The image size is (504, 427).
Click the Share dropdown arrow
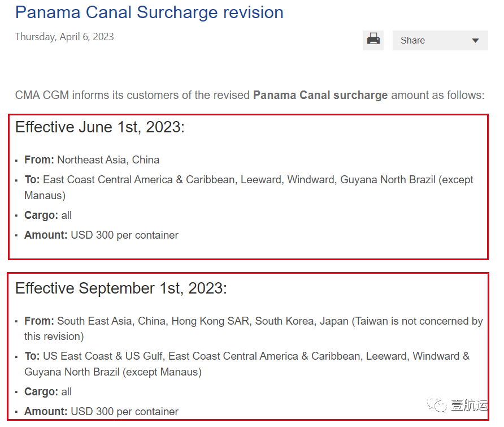pos(475,41)
